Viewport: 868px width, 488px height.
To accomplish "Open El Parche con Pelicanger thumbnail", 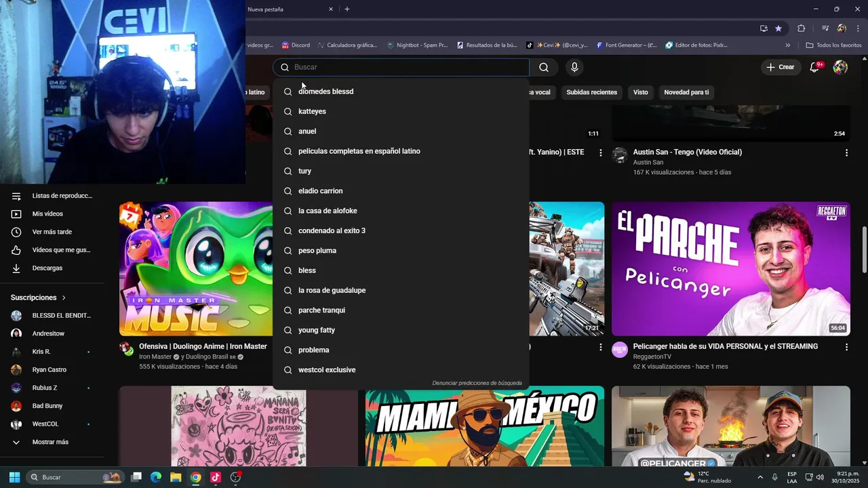I will [x=731, y=268].
